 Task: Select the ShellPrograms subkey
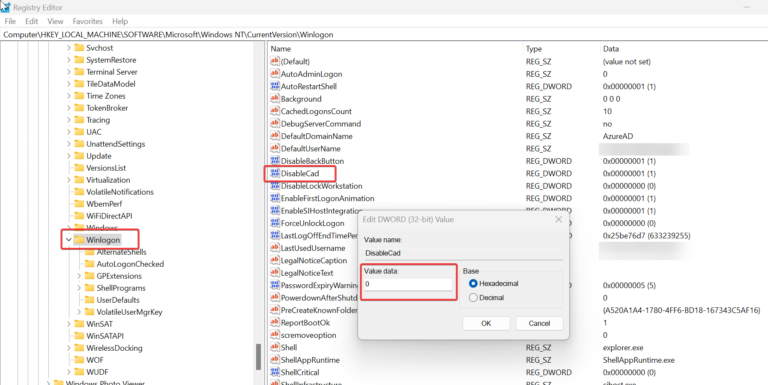click(121, 288)
